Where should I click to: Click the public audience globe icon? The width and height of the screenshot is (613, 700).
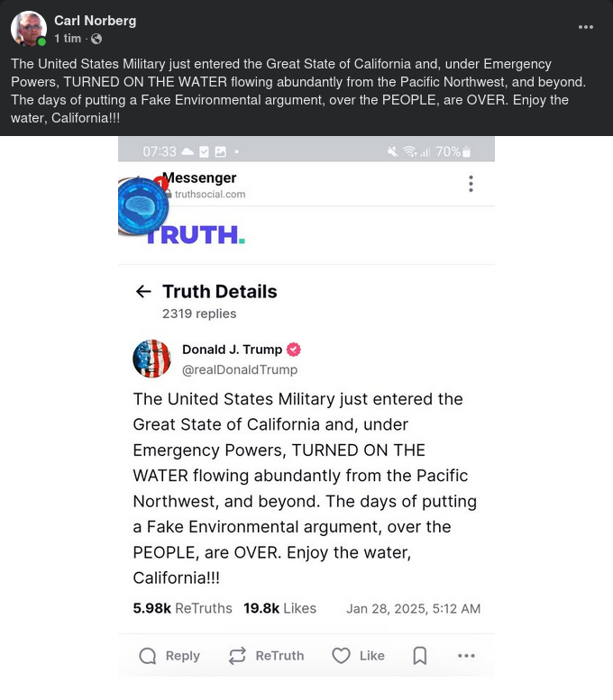[x=96, y=39]
